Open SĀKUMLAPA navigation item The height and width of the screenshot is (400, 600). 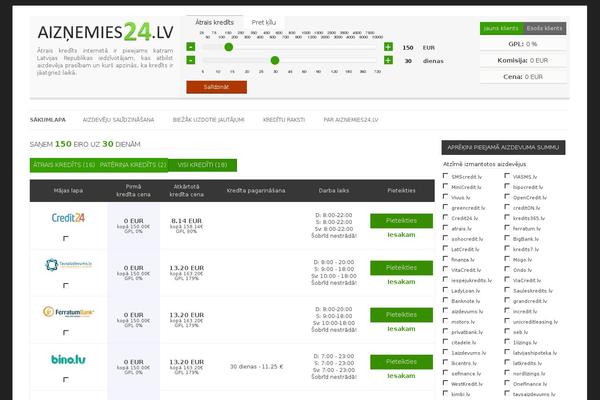click(48, 120)
